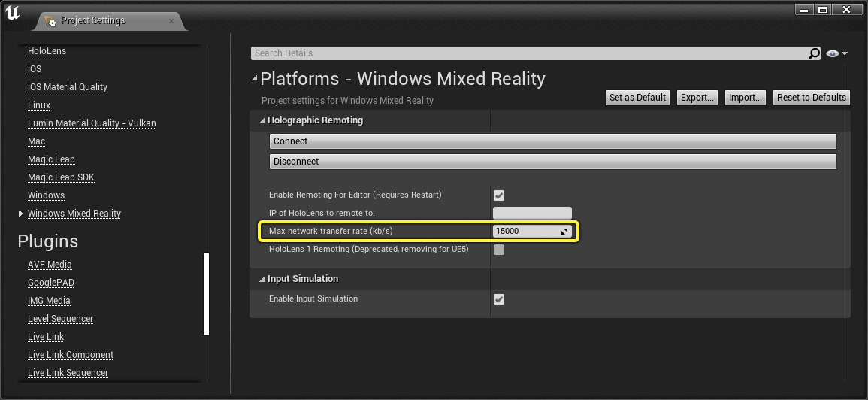This screenshot has height=400, width=868.
Task: Collapse the Input Simulation section
Action: 262,279
